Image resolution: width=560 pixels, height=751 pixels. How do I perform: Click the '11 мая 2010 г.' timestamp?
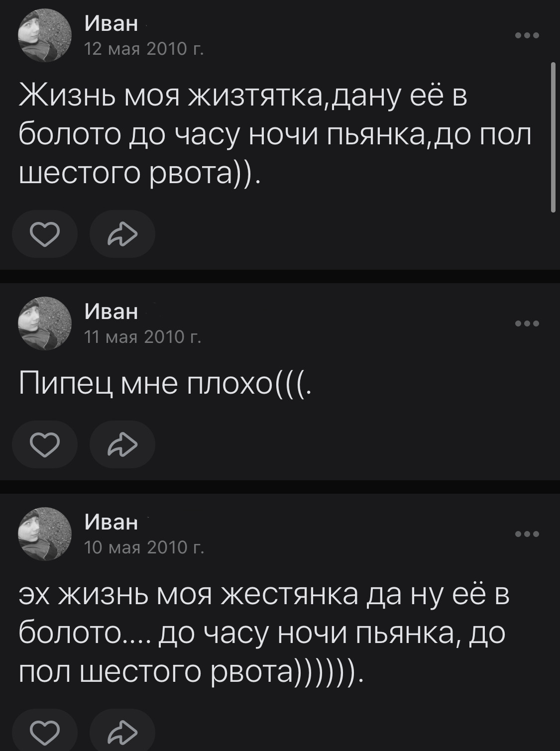point(143,337)
